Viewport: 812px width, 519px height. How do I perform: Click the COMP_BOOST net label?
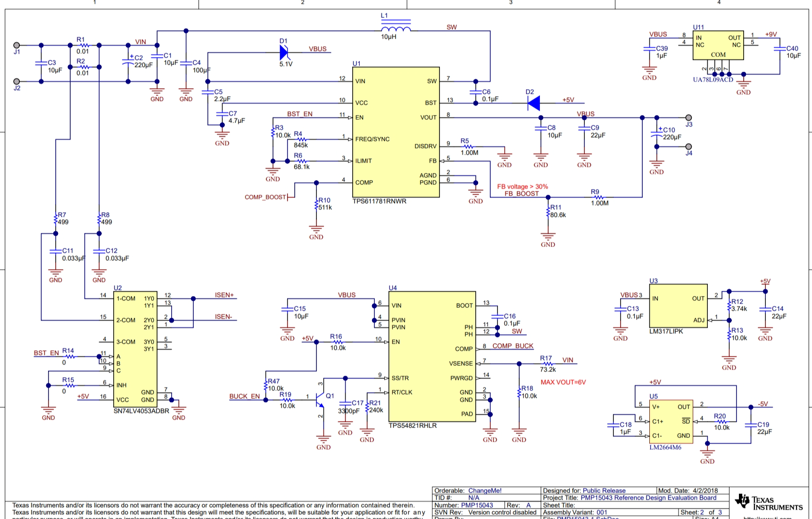(x=265, y=197)
